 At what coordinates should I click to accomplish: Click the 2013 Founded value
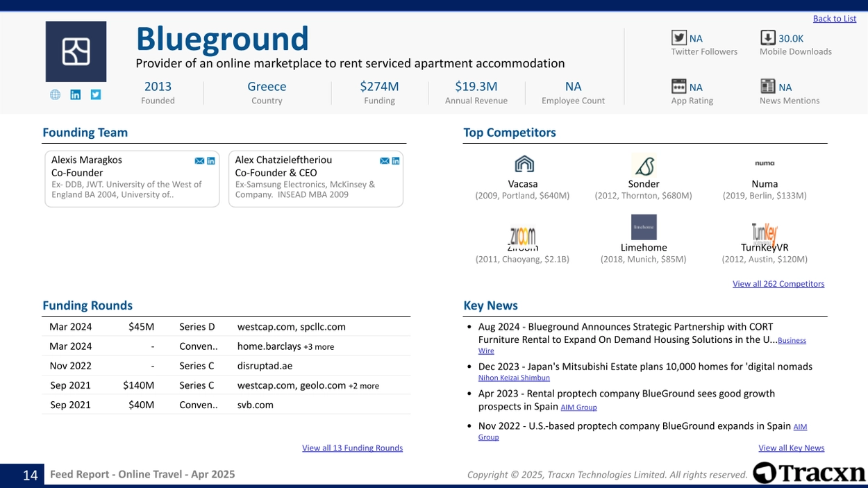click(158, 87)
